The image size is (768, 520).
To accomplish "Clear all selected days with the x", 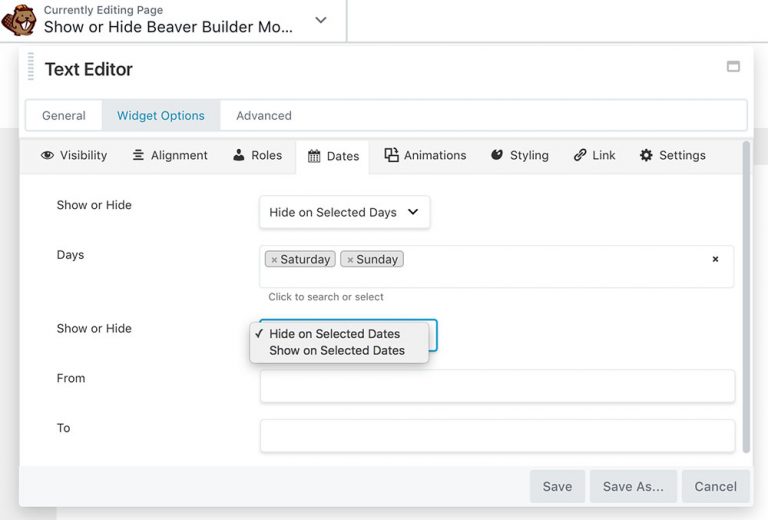I will 715,259.
